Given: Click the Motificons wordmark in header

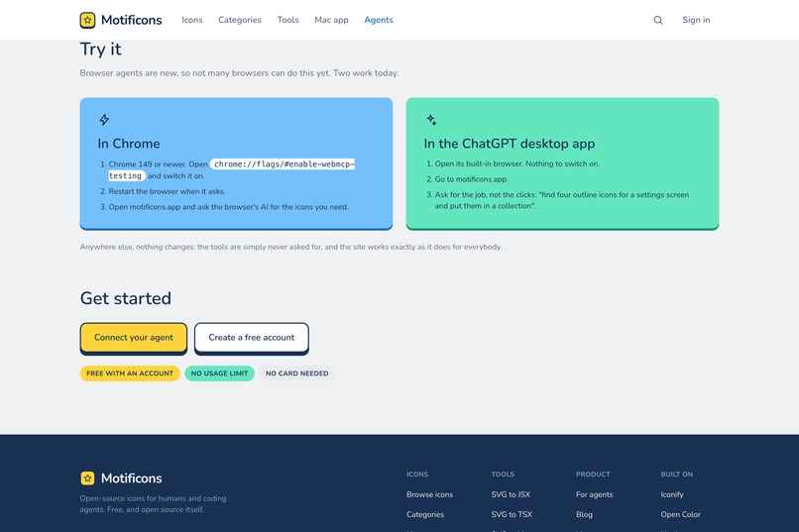Looking at the screenshot, I should point(132,20).
